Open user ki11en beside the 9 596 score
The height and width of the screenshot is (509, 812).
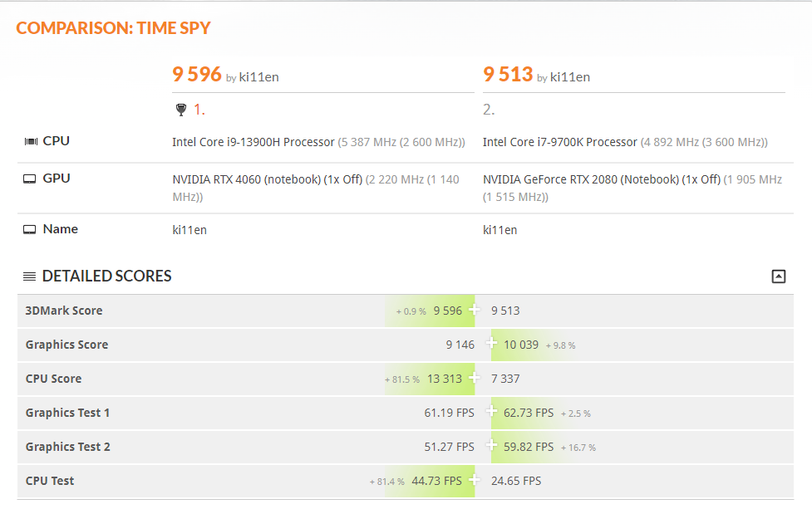pos(258,77)
